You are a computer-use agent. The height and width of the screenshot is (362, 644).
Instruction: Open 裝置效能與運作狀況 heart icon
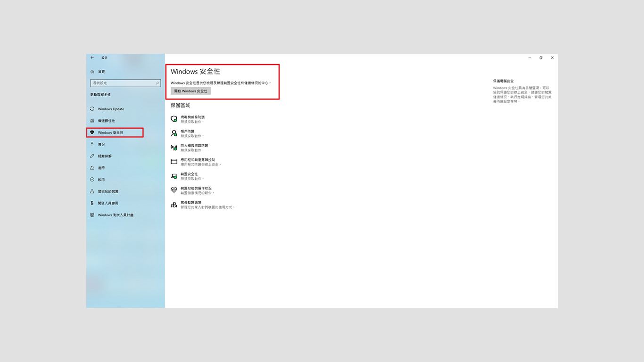pos(174,190)
